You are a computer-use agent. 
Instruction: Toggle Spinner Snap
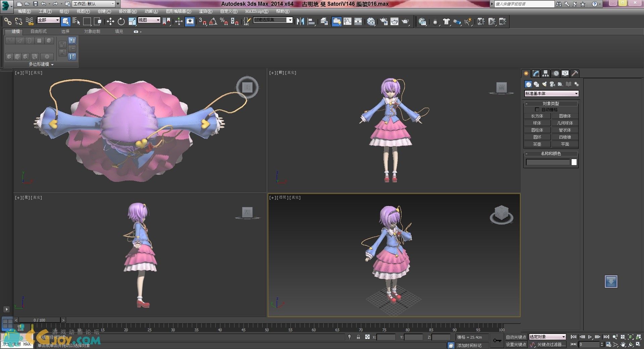[x=234, y=21]
